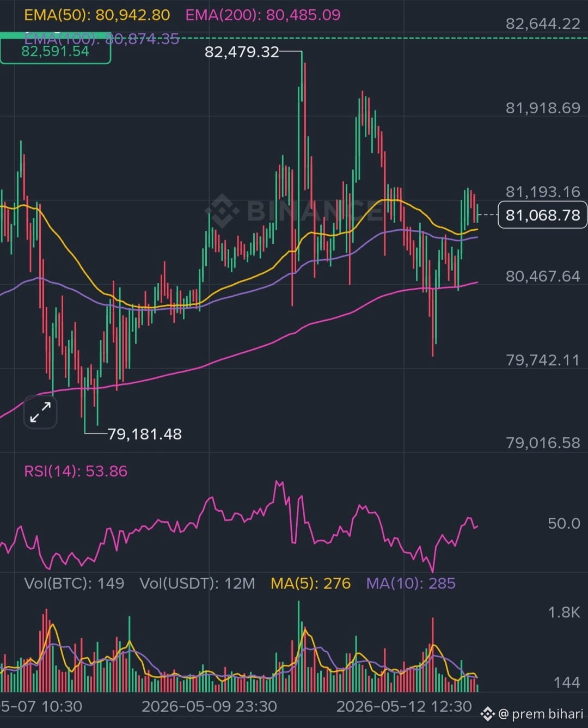Click the EMA(200): 80,485.09 indicator label
Screen dimensions: 588x728
coord(263,15)
